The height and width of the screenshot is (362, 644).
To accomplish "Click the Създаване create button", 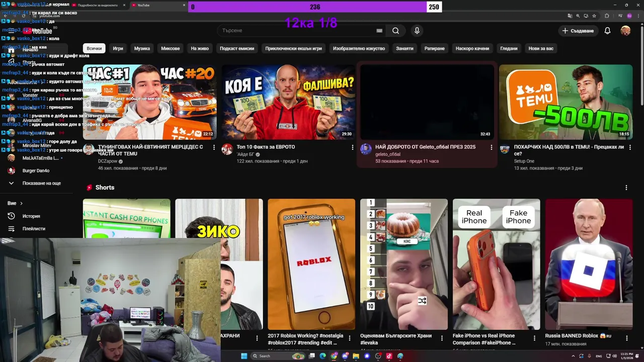I will (x=578, y=31).
